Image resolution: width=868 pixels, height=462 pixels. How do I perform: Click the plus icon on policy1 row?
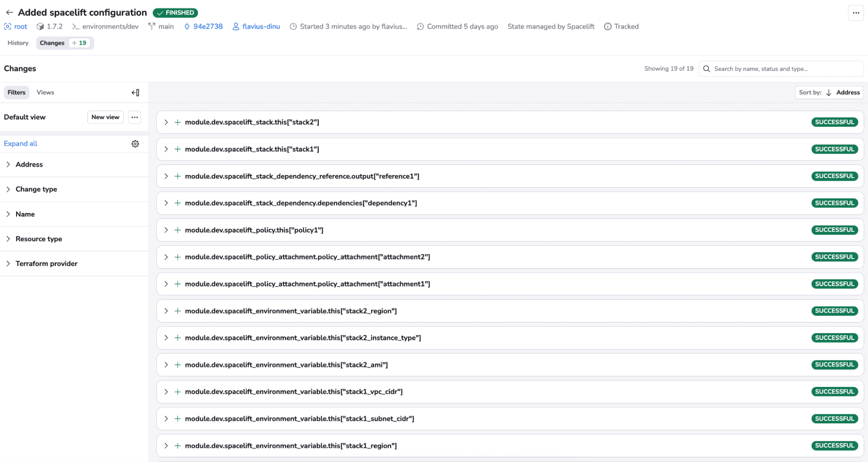178,230
